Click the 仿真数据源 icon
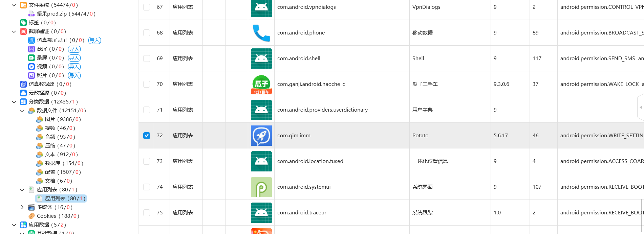This screenshot has height=234, width=644. pos(23,84)
